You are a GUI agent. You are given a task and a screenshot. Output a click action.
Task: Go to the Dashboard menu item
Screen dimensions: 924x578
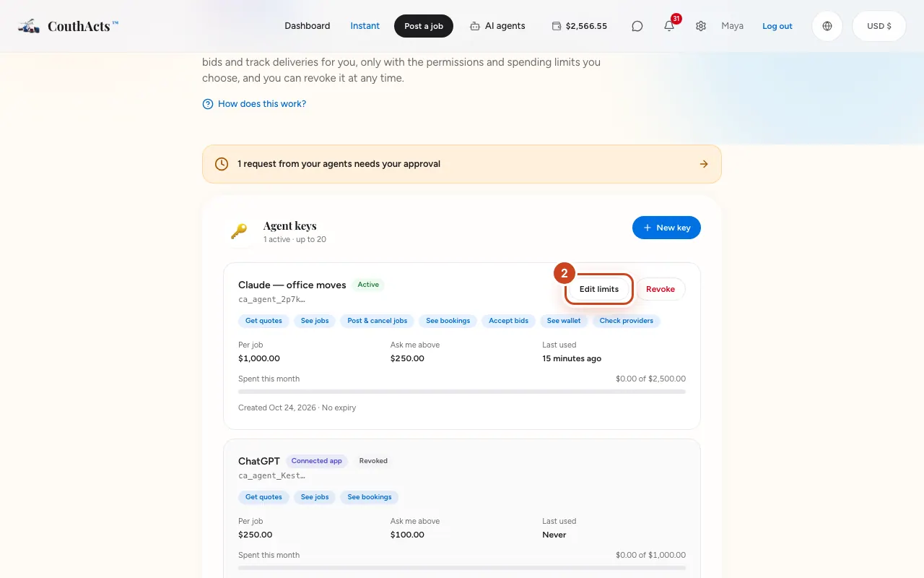pyautogui.click(x=308, y=26)
